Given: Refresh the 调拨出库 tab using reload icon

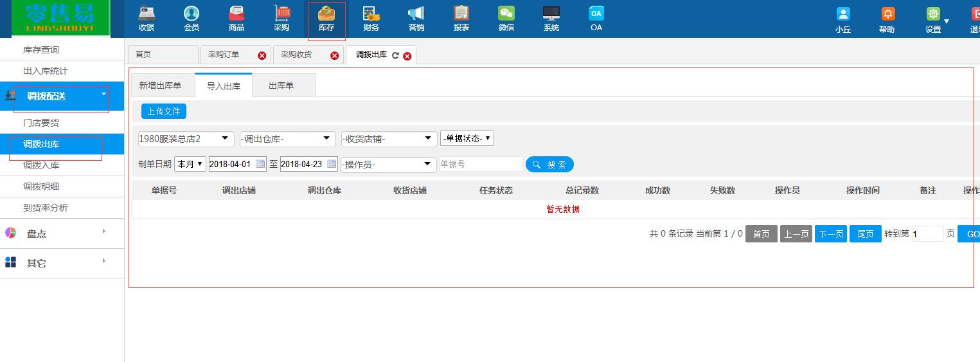Looking at the screenshot, I should tap(395, 56).
